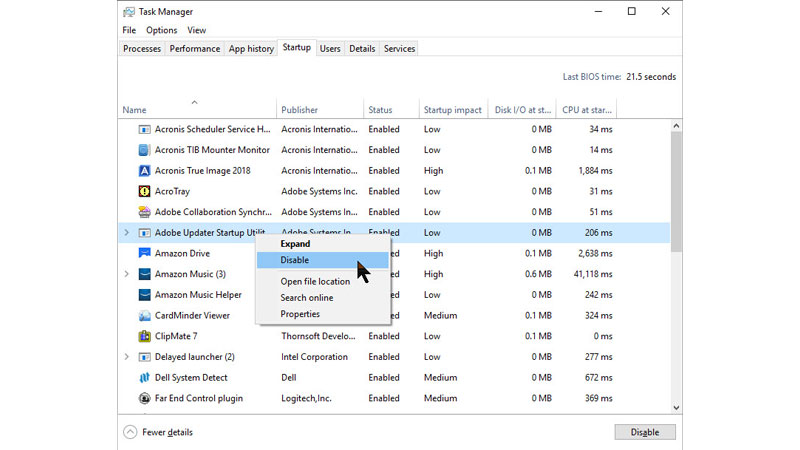Click the Task Manager title bar icon
This screenshot has height=450, width=800.
click(x=129, y=11)
